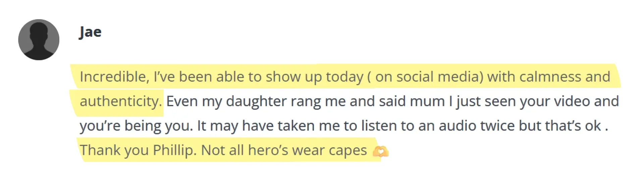Click the phrase you're being you
The image size is (644, 177).
point(136,126)
